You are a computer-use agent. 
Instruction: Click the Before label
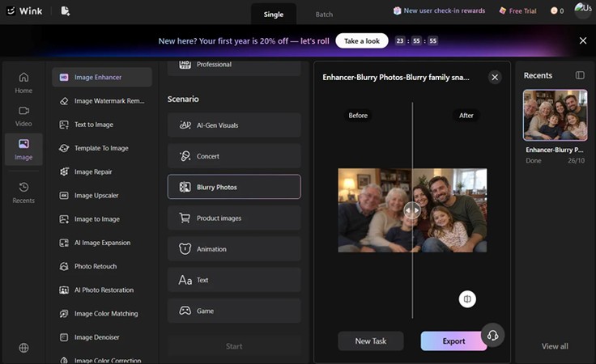[358, 116]
